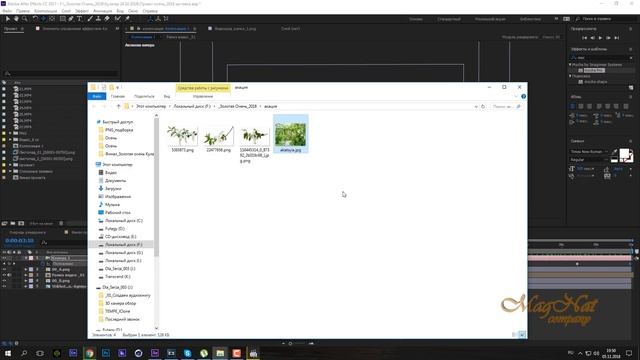The height and width of the screenshot is (360, 640).
Task: Open the Эффект menu in After Effects
Action: pos(82,11)
